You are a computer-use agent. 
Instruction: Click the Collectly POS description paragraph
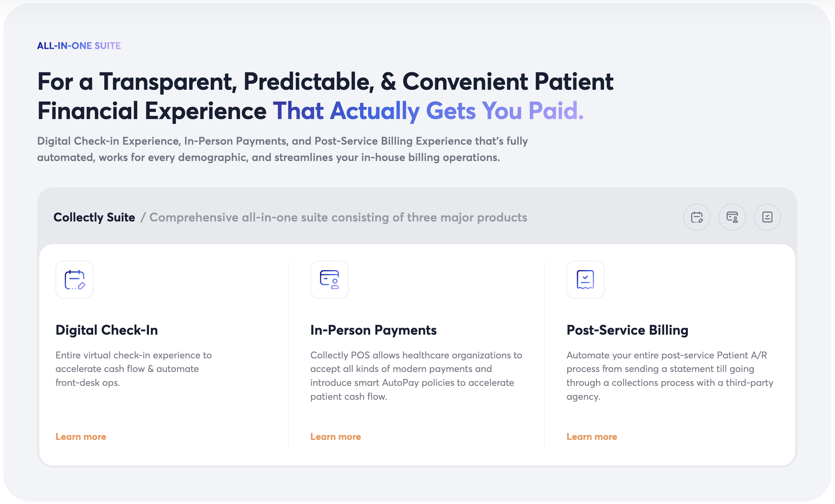tap(416, 376)
